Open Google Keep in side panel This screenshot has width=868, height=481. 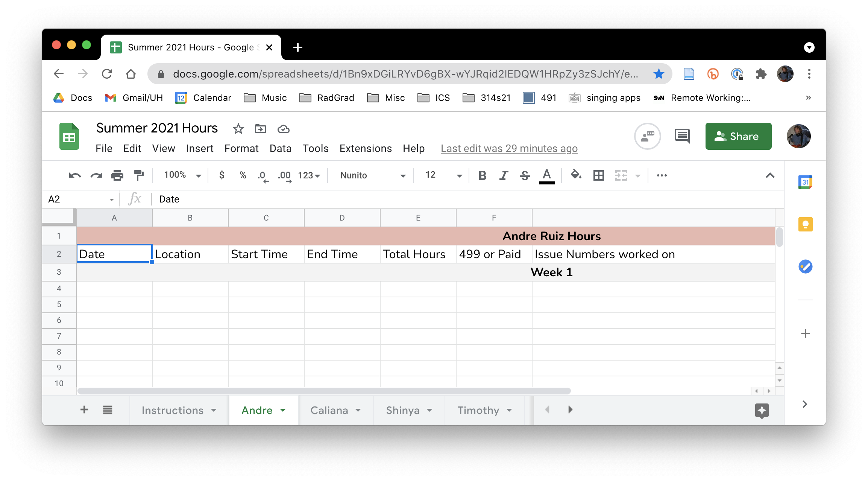tap(805, 225)
